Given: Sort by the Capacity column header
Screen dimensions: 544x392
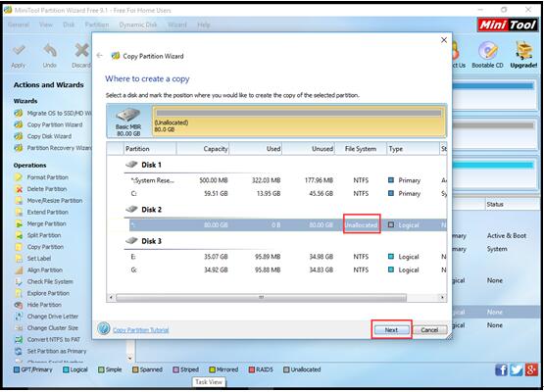Looking at the screenshot, I should pyautogui.click(x=203, y=149).
